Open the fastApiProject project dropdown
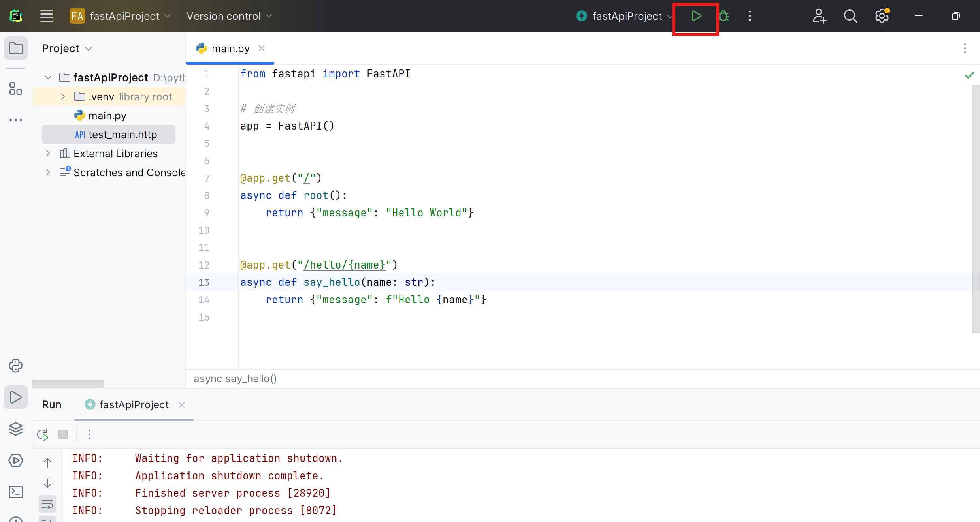The image size is (980, 522). point(120,16)
